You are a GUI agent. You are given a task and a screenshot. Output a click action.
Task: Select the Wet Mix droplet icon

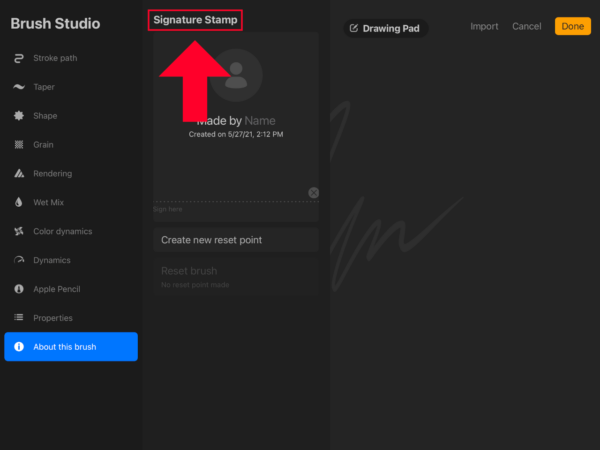pos(19,202)
